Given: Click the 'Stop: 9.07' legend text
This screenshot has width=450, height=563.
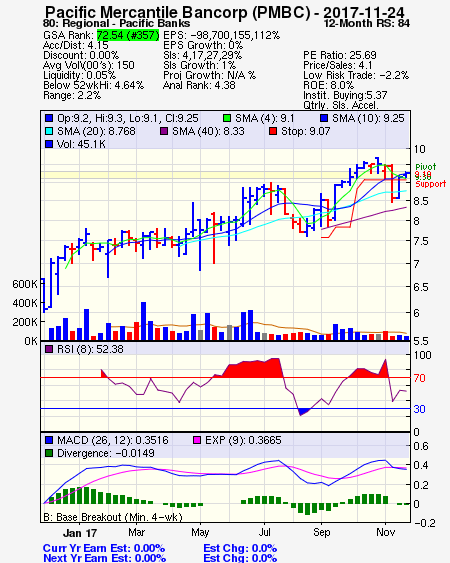Looking at the screenshot, I should (x=306, y=131).
